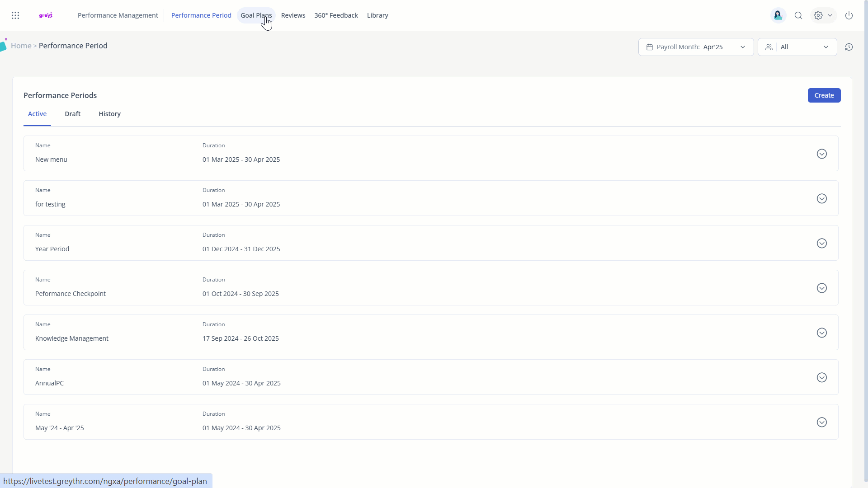
Task: Go to Home breadcrumb link
Action: point(21,46)
